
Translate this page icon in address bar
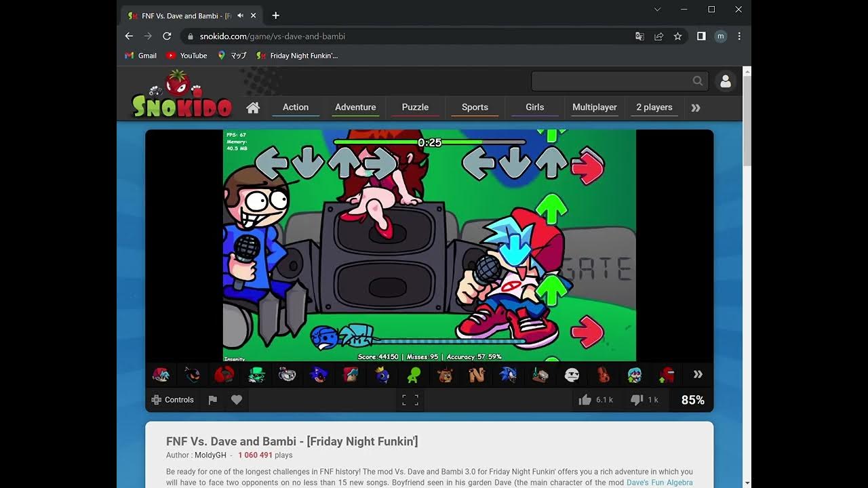(x=639, y=37)
